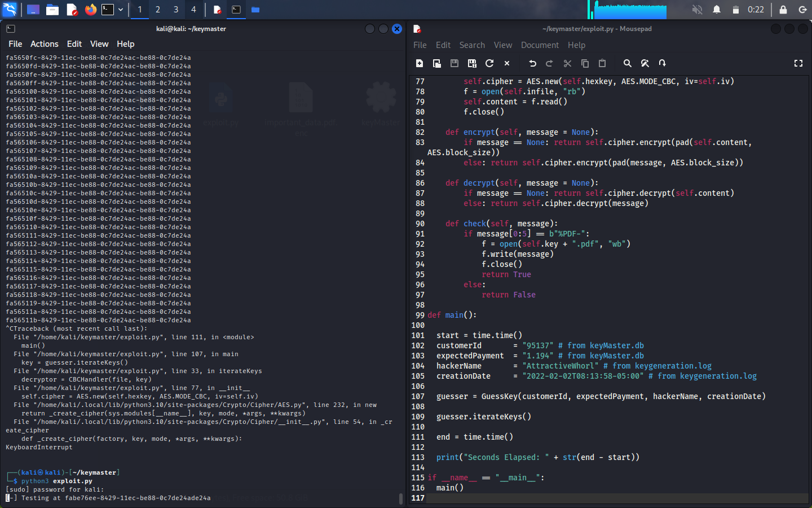The image size is (812, 508).
Task: Click the Cut scissors icon in Mousepad
Action: pyautogui.click(x=567, y=63)
